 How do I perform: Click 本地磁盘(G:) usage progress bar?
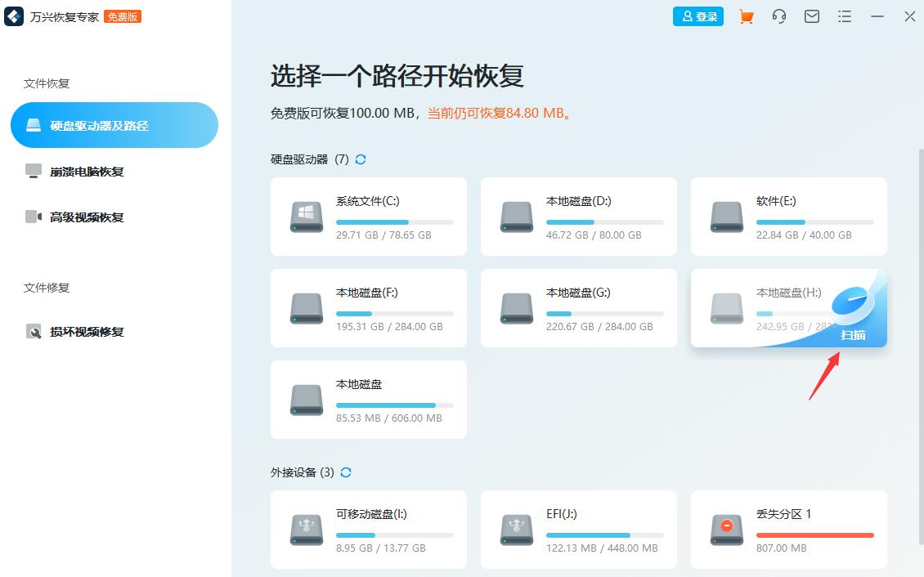tap(604, 314)
